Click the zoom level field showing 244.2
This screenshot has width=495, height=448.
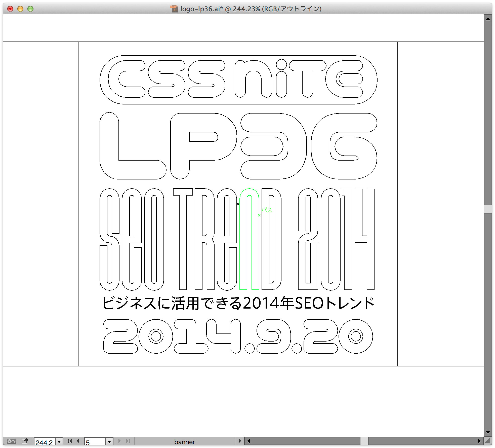[x=45, y=441]
